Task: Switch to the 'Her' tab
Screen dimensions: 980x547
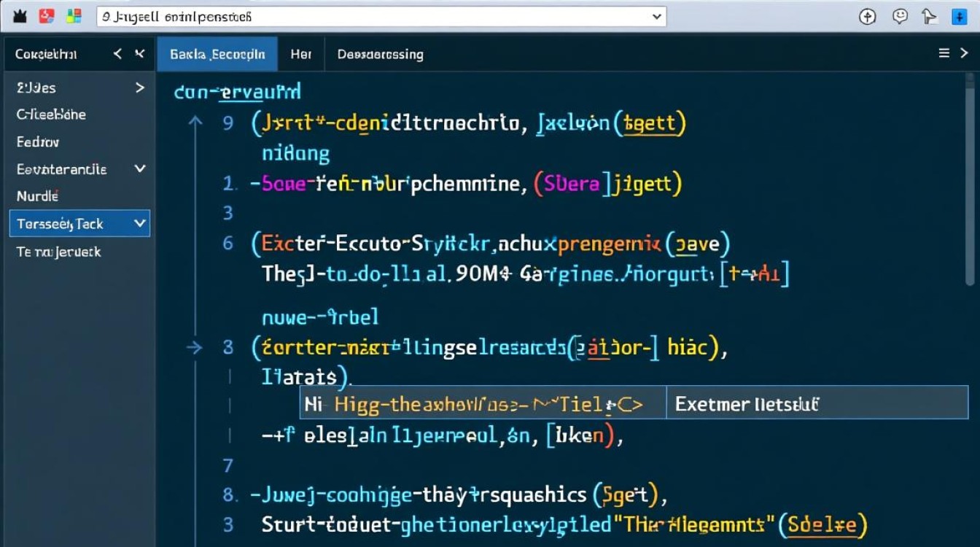Action: point(301,53)
